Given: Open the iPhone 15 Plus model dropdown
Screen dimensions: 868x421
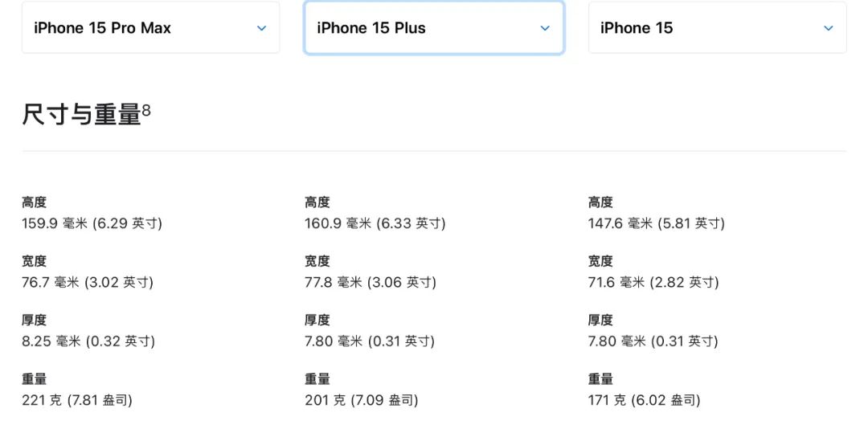Looking at the screenshot, I should click(x=433, y=28).
